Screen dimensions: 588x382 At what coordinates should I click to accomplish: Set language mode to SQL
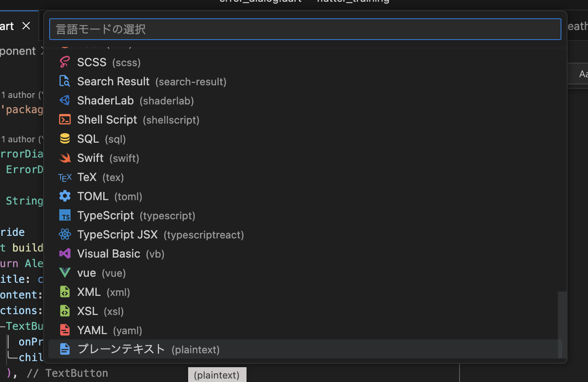[305, 139]
